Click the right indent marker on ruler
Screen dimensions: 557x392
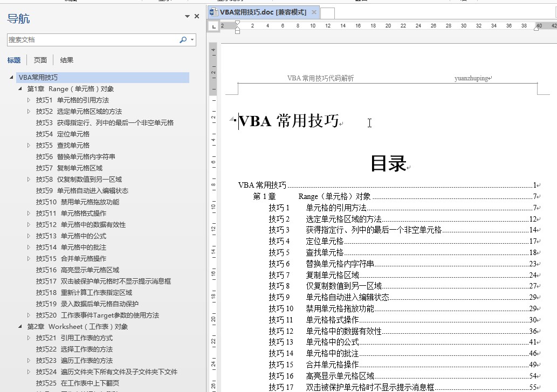coord(536,28)
